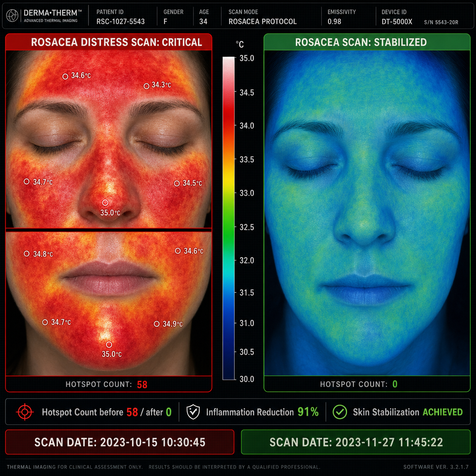Click scan mode ROSACEA PROTOCOL
Image resolution: width=476 pixels, height=476 pixels.
click(x=262, y=22)
